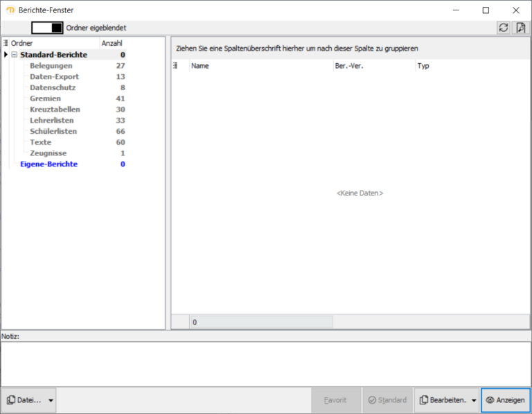The width and height of the screenshot is (532, 414).
Task: Select the Belegungen folder
Action: [x=51, y=66]
